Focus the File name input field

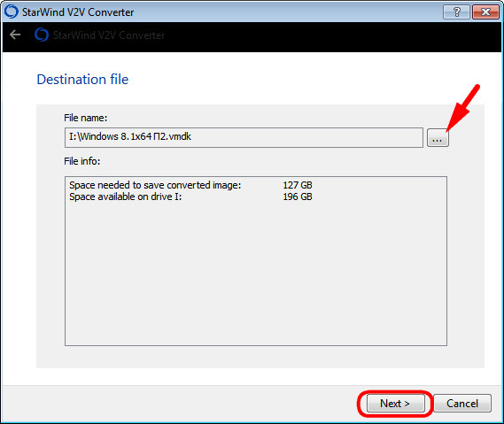point(244,137)
